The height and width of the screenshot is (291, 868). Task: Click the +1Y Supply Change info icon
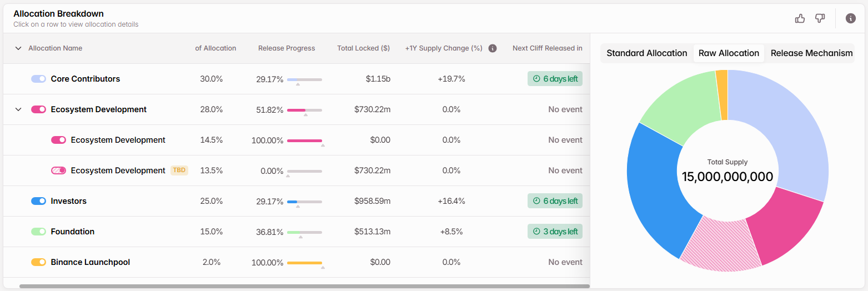pyautogui.click(x=492, y=48)
